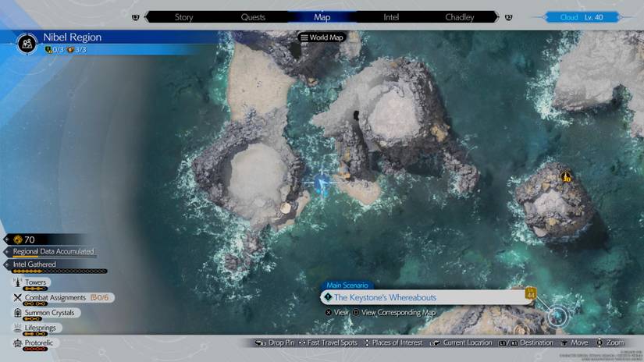Viewport: 644px width, 362px height.
Task: Open the World Map menu
Action: click(x=321, y=37)
